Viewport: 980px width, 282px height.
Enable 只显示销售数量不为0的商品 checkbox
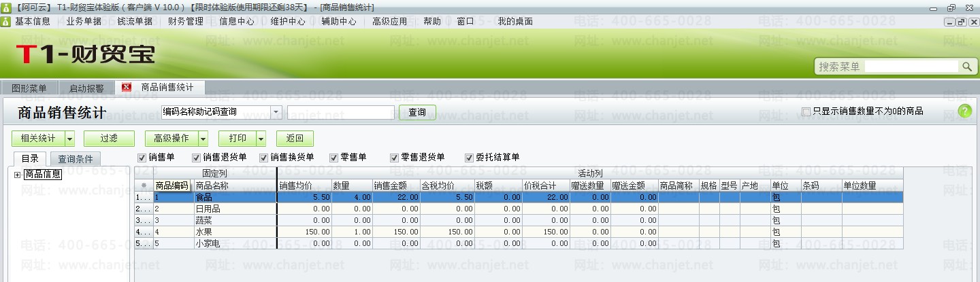[806, 111]
